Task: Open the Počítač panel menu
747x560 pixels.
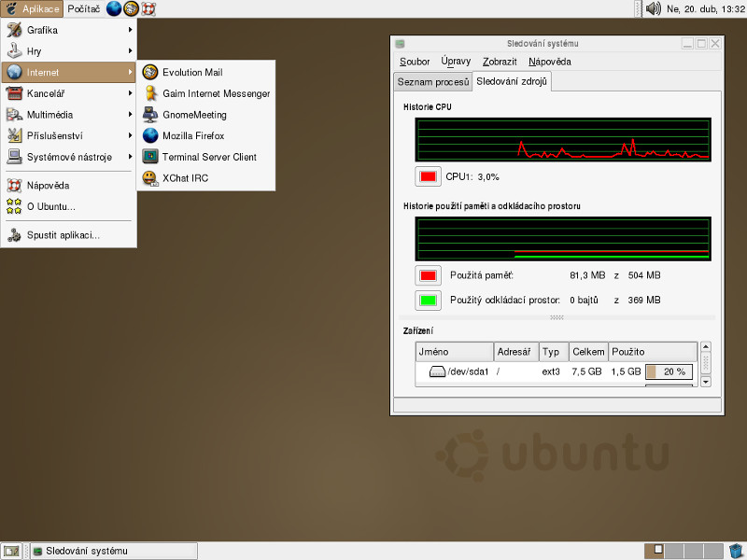Action: pyautogui.click(x=84, y=8)
